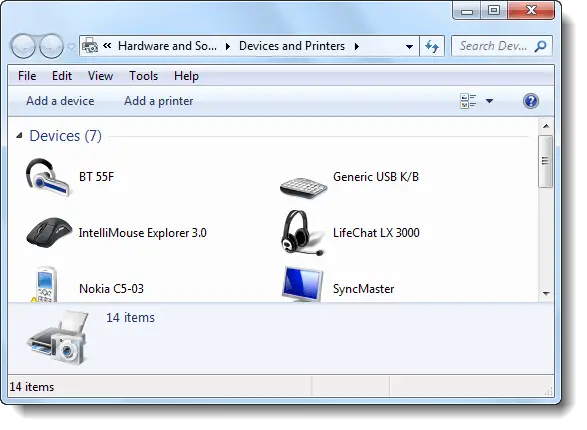587x430 pixels.
Task: Select the BT 55F headset device icon
Action: [x=48, y=177]
